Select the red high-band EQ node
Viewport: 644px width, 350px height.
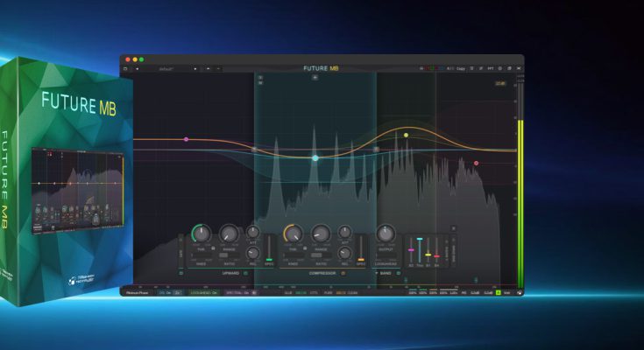click(477, 163)
